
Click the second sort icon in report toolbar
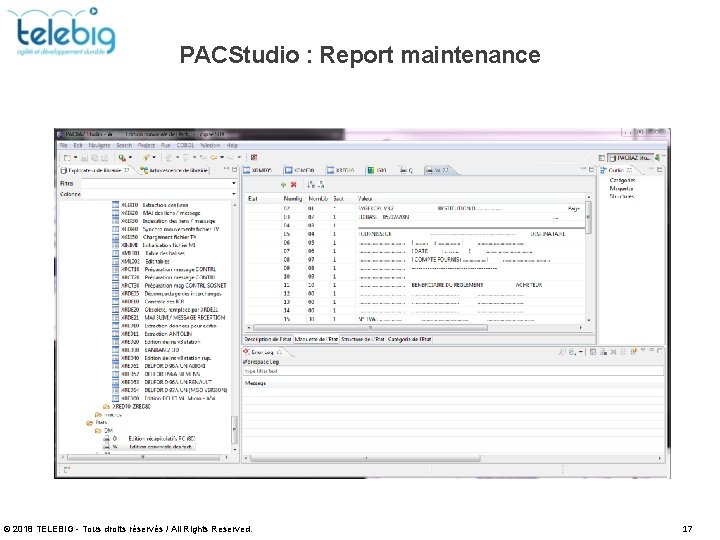(x=321, y=185)
